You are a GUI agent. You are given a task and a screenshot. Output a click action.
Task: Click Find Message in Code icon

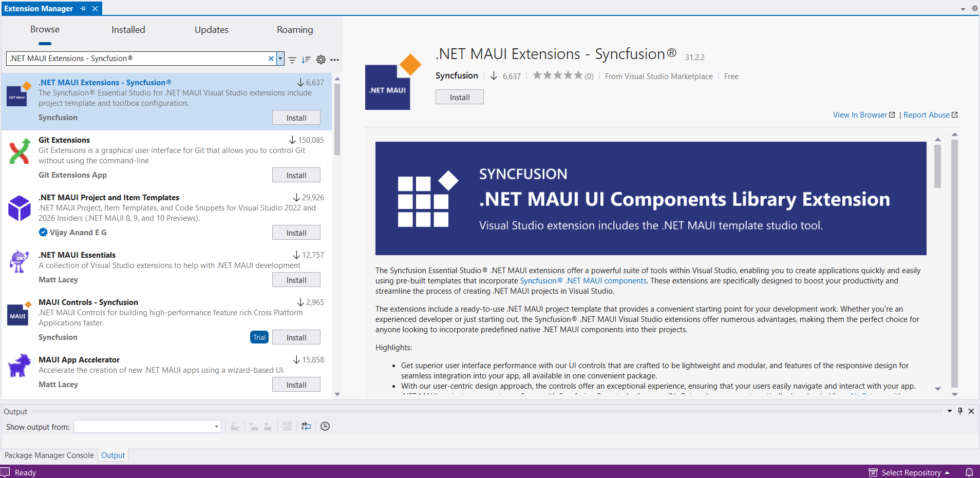coord(235,426)
